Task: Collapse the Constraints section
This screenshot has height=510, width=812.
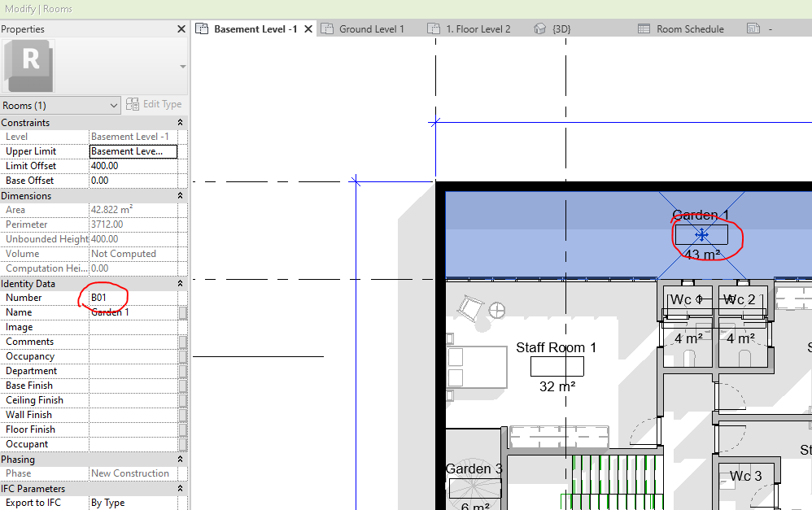Action: point(181,122)
